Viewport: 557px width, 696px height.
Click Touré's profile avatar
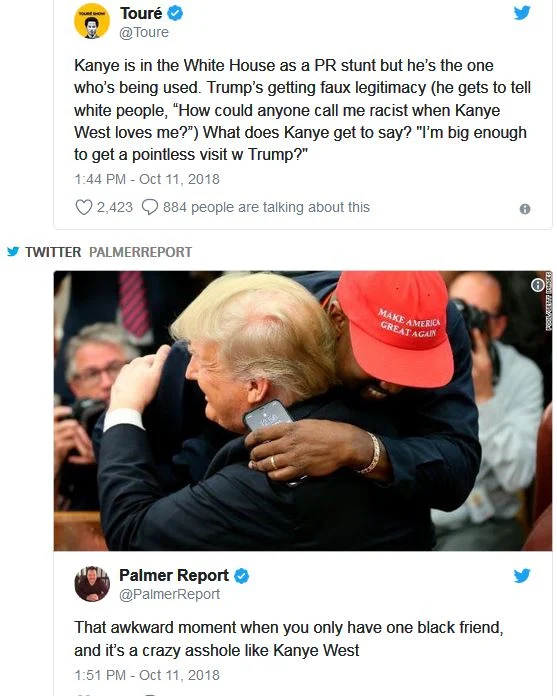click(92, 22)
